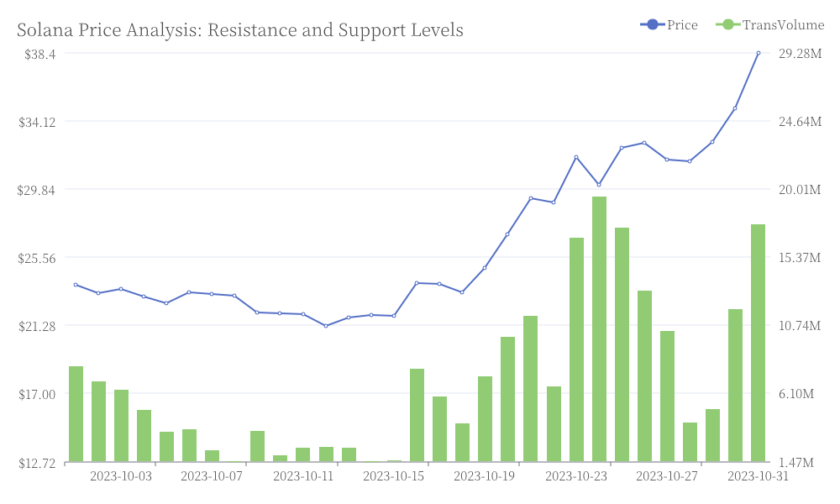
Task: Click the lowest price data point on the line
Action: (x=326, y=326)
